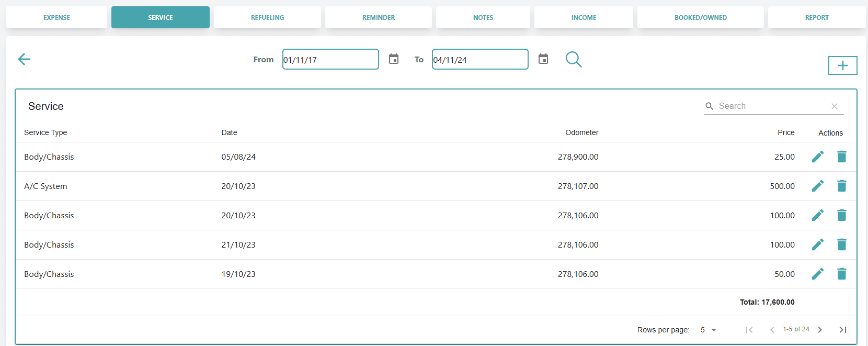868x346 pixels.
Task: Click the magnifier search date range icon
Action: tap(574, 59)
